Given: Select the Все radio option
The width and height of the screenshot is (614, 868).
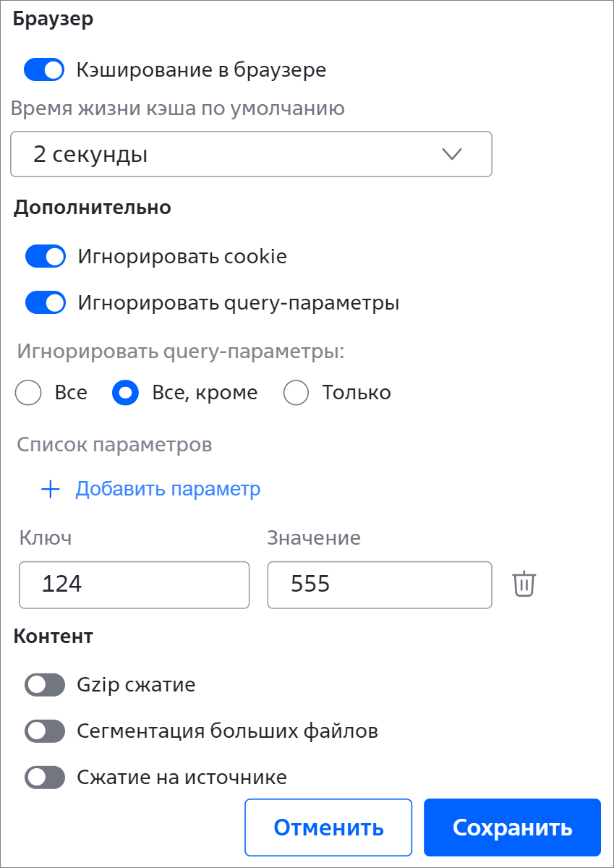Looking at the screenshot, I should pyautogui.click(x=29, y=393).
